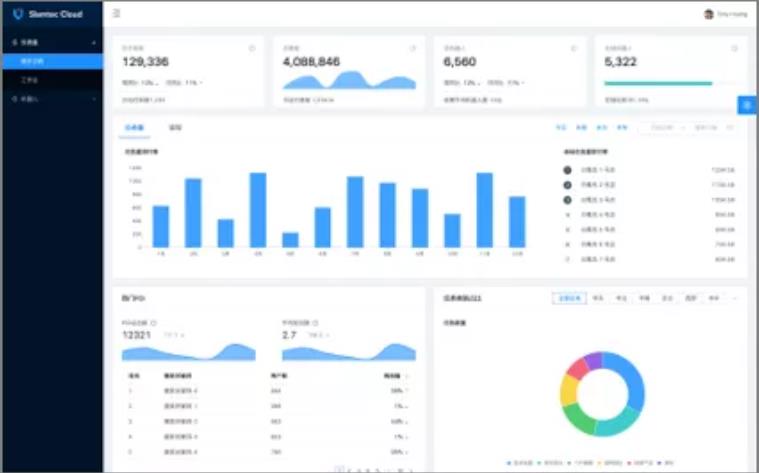This screenshot has width=759, height=473.
Task: Click the purple segment of the donut chart
Action: 593,361
